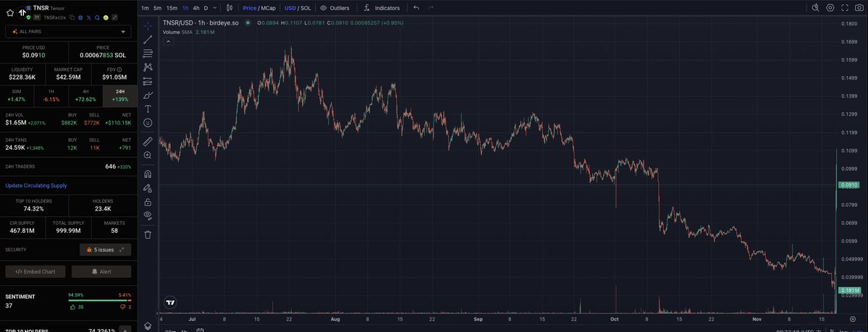Collapse the Top 10 Holders section
This screenshot has height=332, width=868.
[x=125, y=330]
